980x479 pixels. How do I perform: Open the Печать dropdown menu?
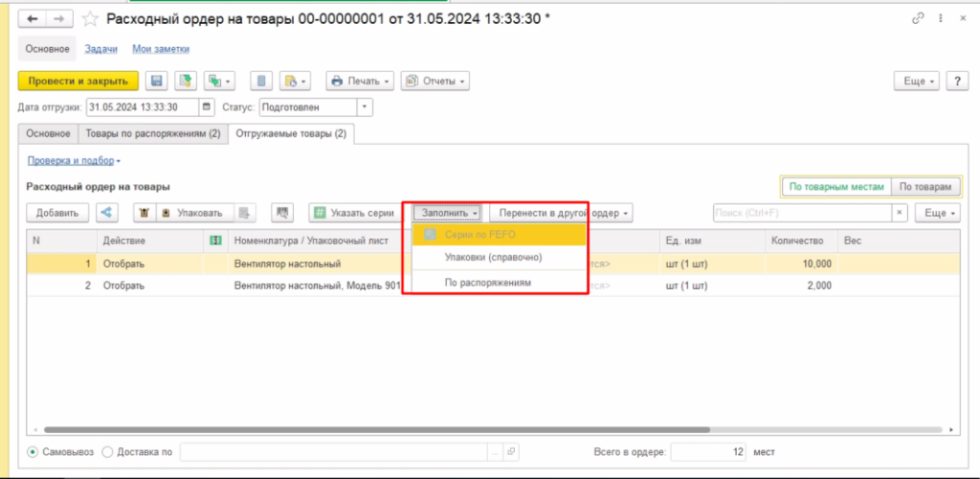(359, 81)
